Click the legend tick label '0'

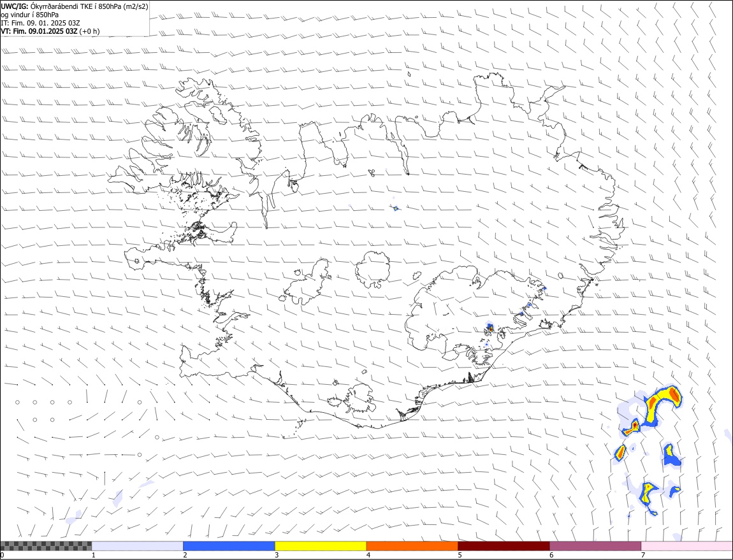[3, 556]
